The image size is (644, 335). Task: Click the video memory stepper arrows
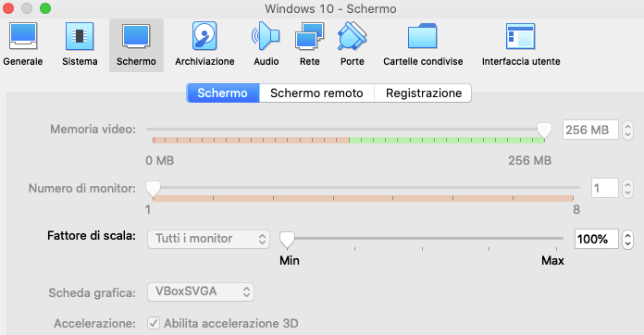coord(627,130)
